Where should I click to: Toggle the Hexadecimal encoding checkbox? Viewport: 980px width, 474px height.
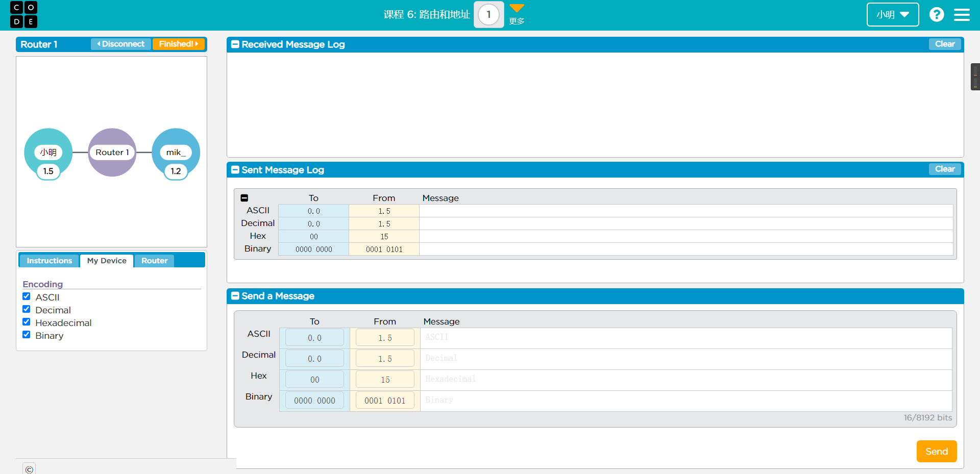pos(27,322)
